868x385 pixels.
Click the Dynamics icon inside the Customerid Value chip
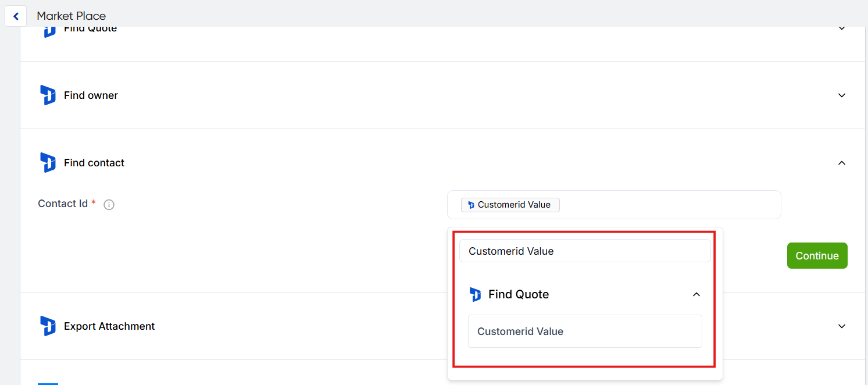[470, 205]
